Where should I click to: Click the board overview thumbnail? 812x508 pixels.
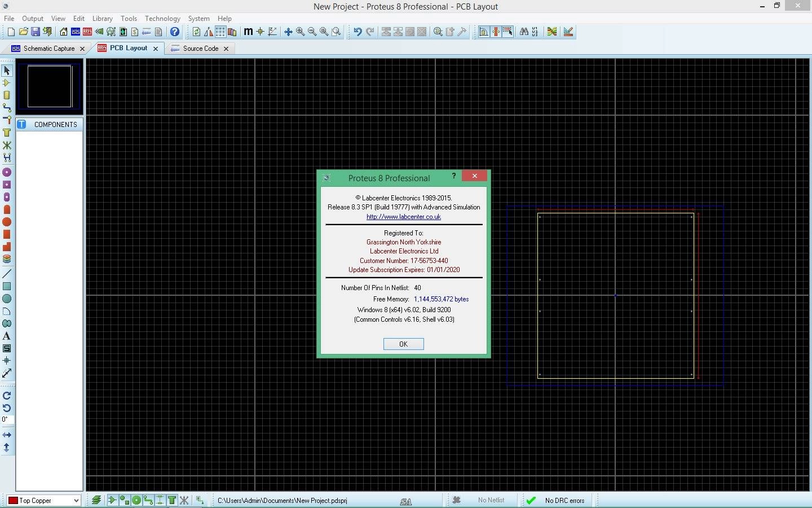[50, 86]
